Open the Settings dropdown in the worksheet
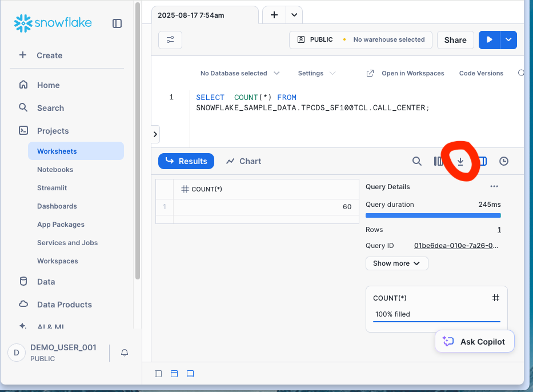 (316, 73)
